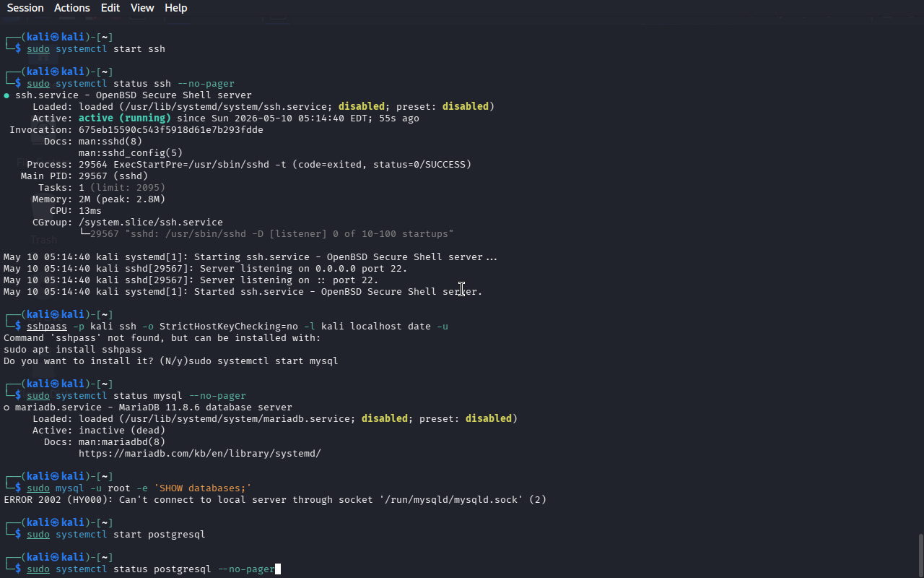Click the 'sudo apt install sshpass' suggestion line
924x578 pixels.
pos(73,350)
